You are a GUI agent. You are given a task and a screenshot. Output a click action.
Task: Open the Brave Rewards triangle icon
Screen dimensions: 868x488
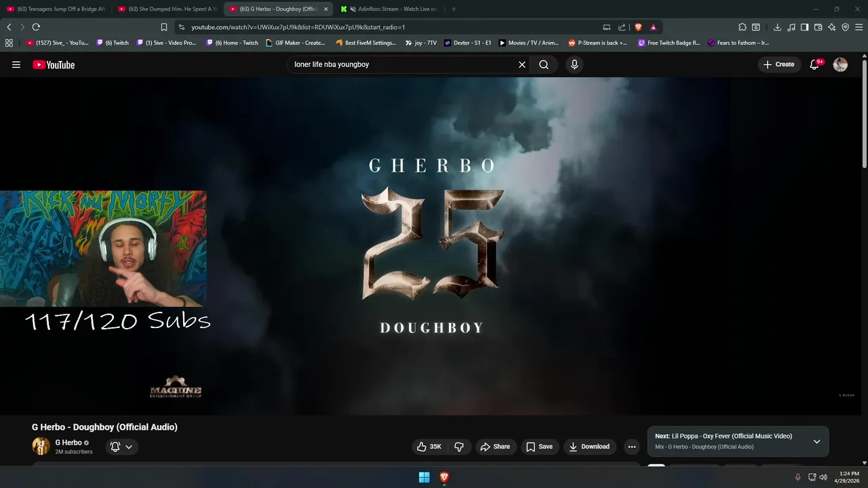pos(653,27)
